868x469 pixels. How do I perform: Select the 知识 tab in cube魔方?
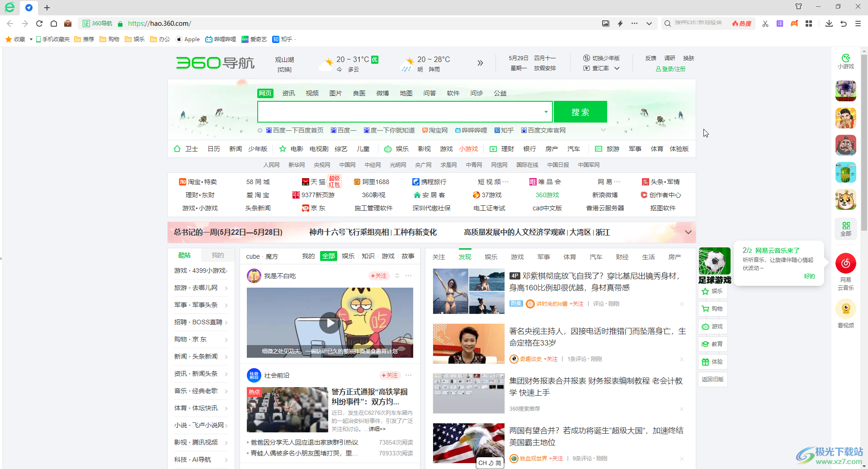[x=368, y=256]
